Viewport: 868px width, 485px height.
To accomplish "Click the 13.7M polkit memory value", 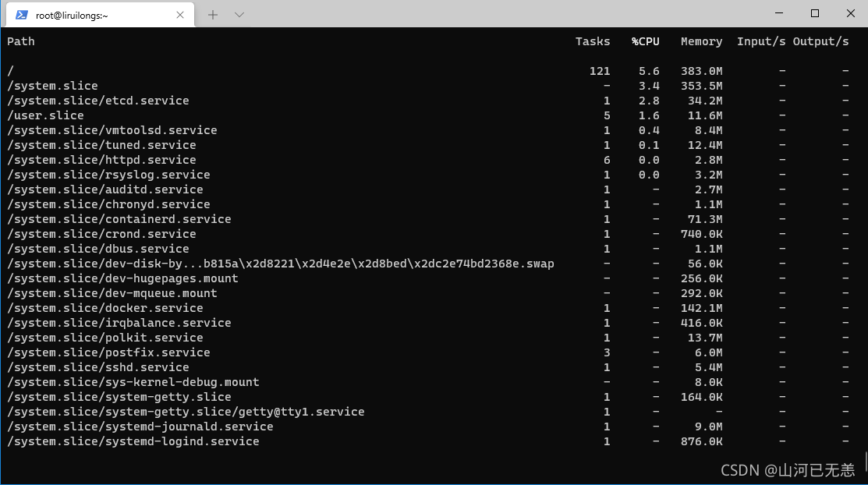I will 705,338.
